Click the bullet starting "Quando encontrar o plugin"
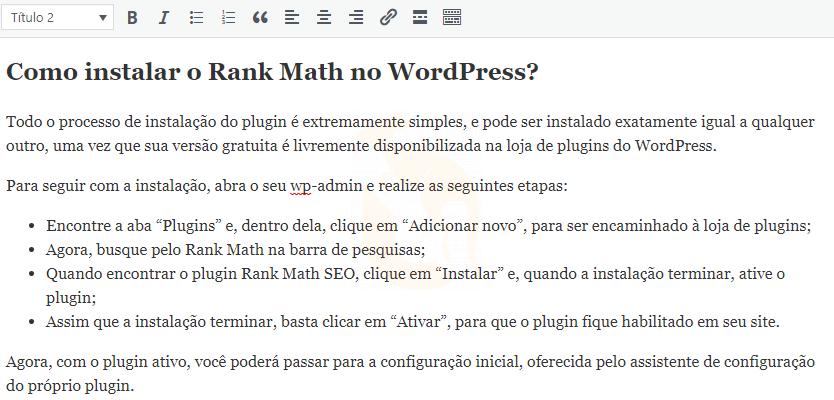 click(x=400, y=274)
